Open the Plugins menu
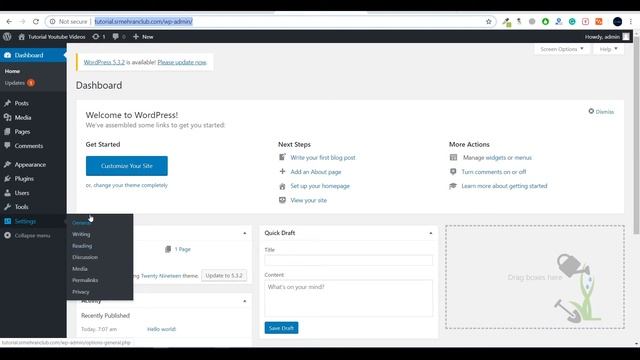Viewport: 640px width, 360px height. click(x=24, y=179)
